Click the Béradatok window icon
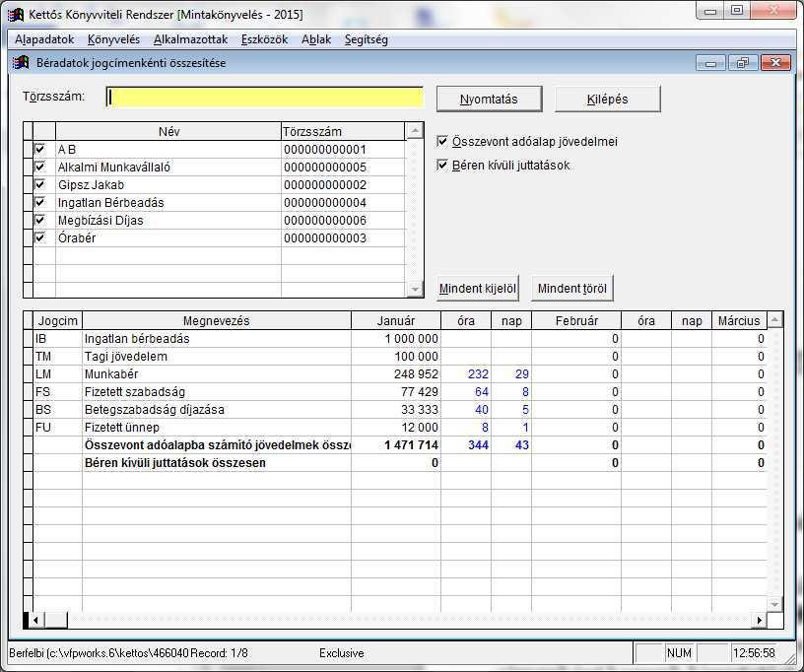The height and width of the screenshot is (672, 804). (21, 62)
